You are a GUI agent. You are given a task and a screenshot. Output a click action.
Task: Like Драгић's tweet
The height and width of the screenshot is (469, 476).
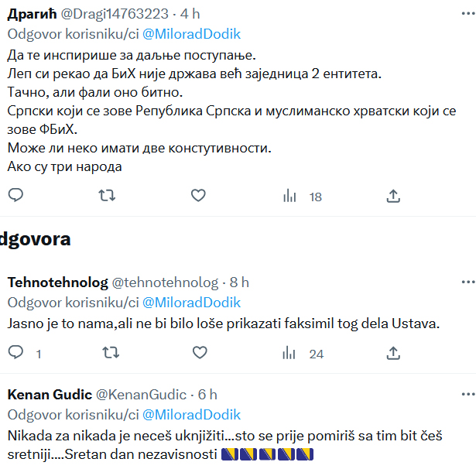click(x=198, y=195)
